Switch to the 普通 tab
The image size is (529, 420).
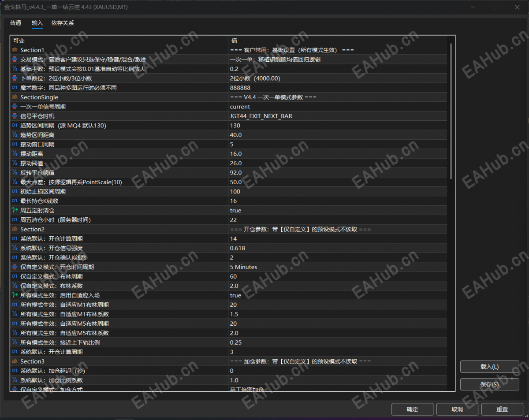coord(15,23)
